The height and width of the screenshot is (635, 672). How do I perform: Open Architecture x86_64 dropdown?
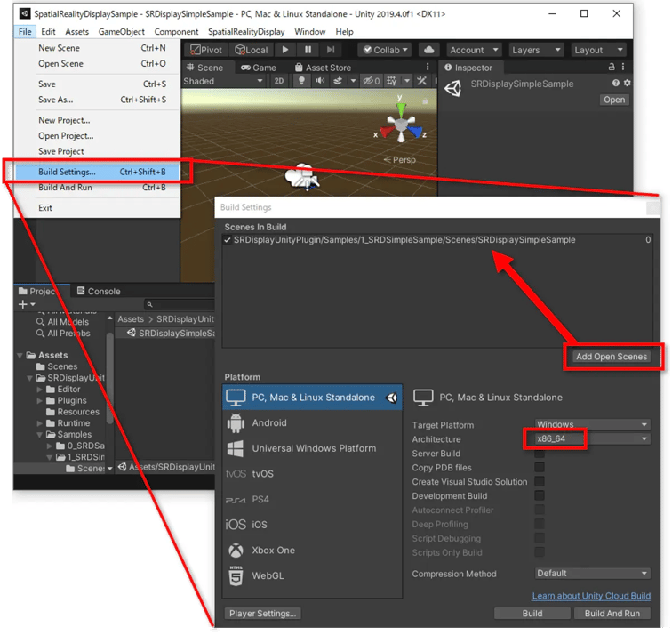pyautogui.click(x=592, y=439)
